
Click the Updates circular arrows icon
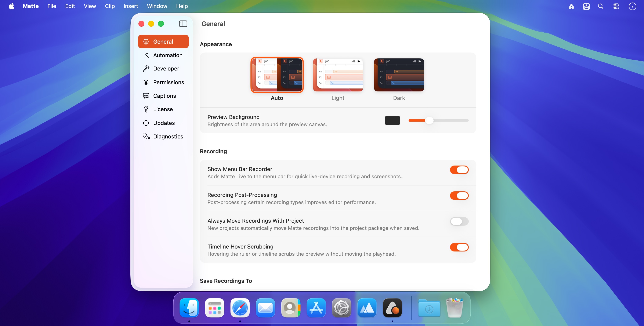pyautogui.click(x=146, y=123)
